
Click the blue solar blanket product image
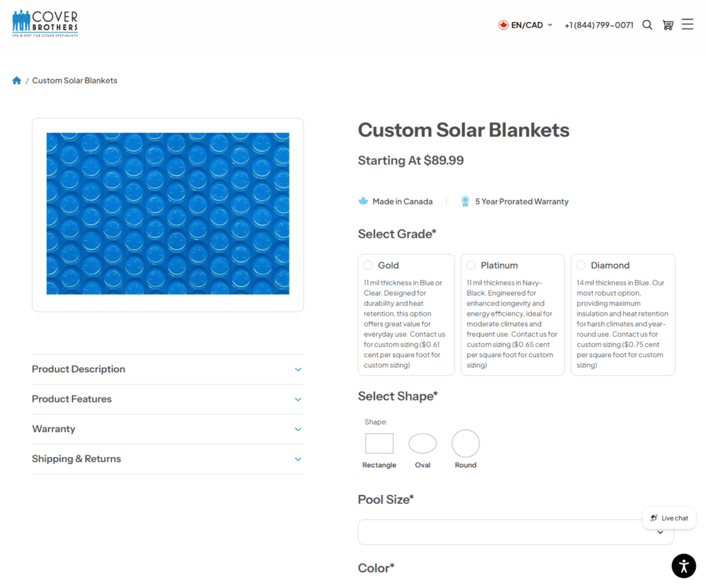tap(168, 214)
